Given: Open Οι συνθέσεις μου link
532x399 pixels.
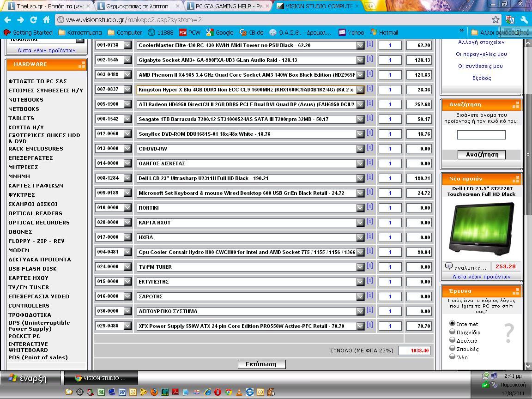Looking at the screenshot, I should click(481, 66).
